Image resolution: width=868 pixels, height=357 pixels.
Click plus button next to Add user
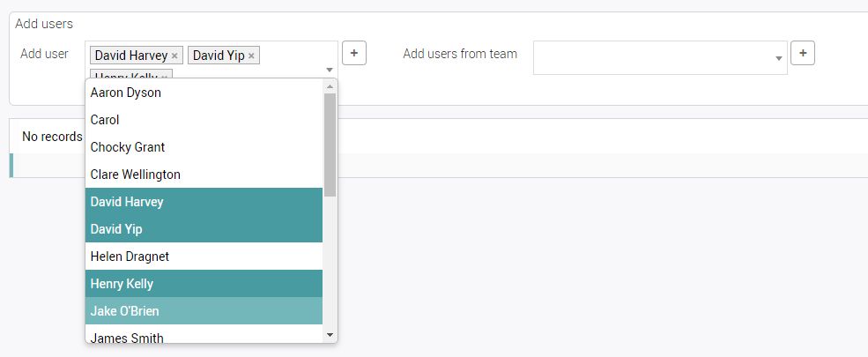[x=353, y=53]
